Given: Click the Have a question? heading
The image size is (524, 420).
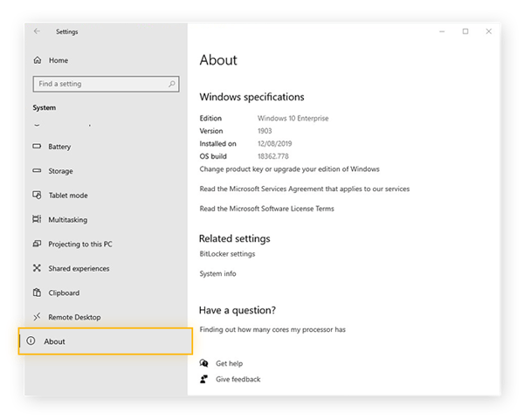Looking at the screenshot, I should tap(238, 310).
